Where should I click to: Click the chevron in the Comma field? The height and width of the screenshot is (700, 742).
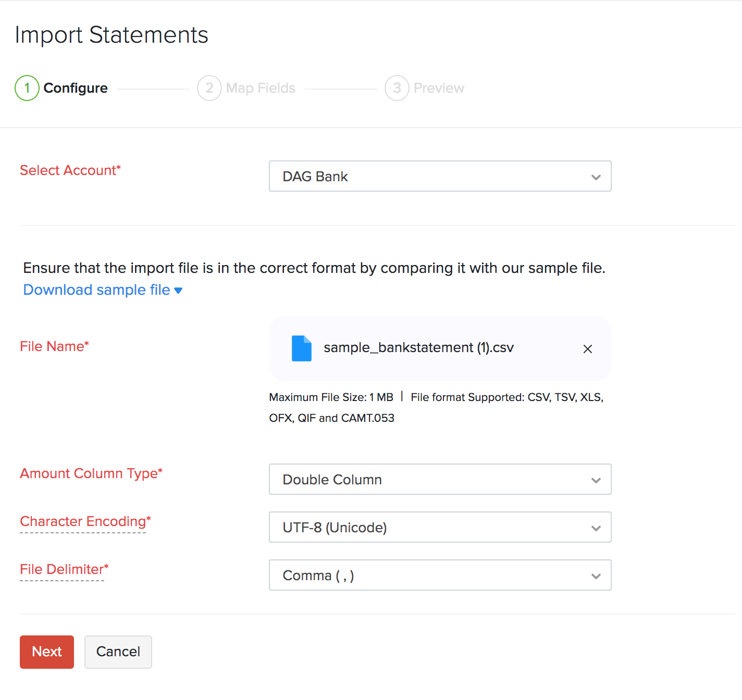point(596,576)
